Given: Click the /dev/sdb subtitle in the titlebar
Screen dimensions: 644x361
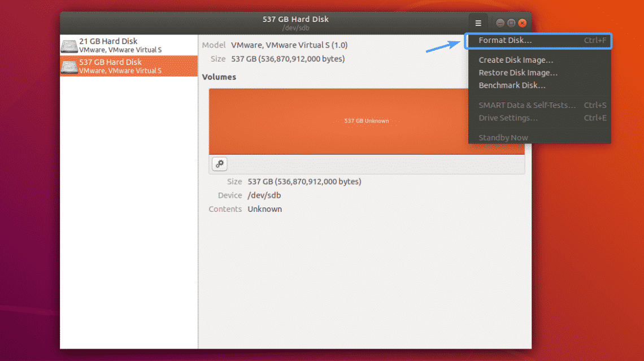Looking at the screenshot, I should [295, 28].
